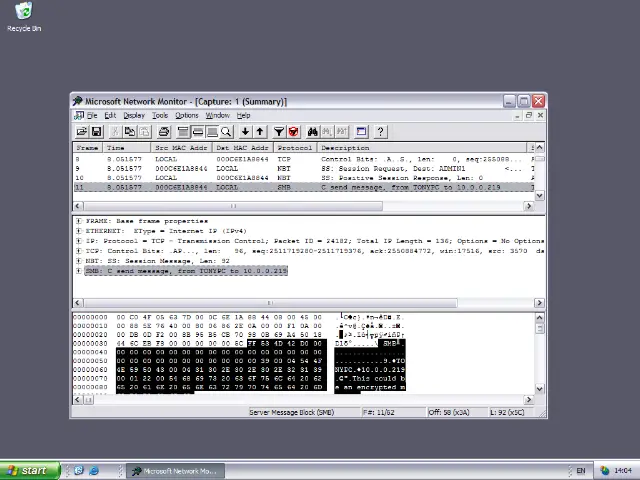Click the F#: 11/62 status bar field
The height and width of the screenshot is (480, 640).
393,412
